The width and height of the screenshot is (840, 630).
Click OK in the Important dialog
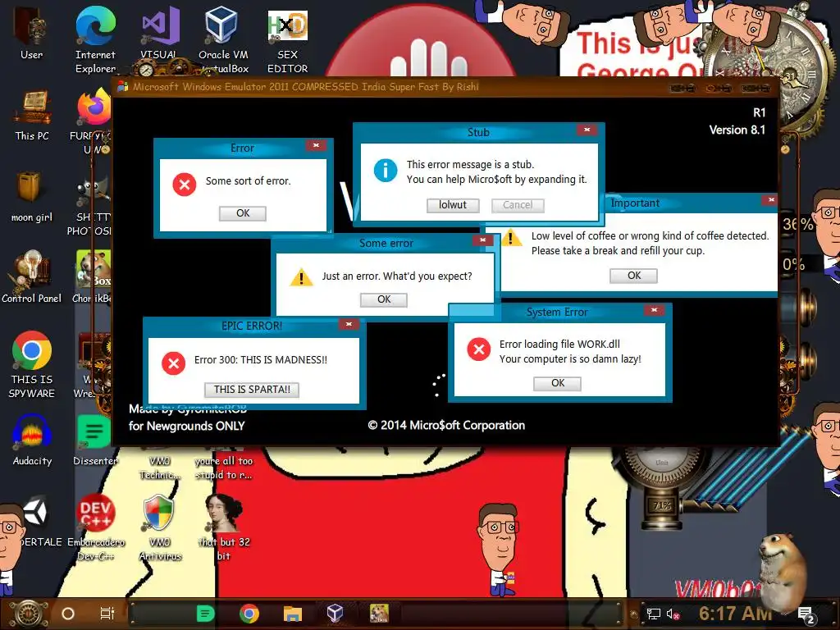(x=634, y=276)
